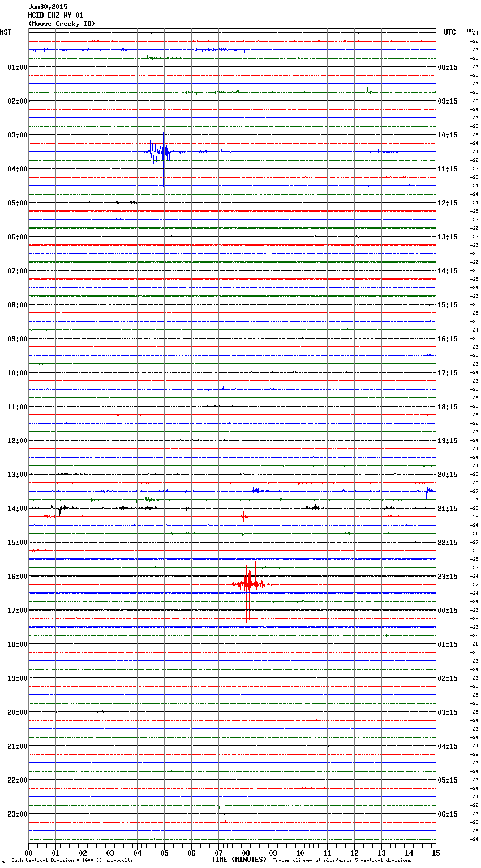The width and height of the screenshot is (481, 868).
Task: Select the 02:00 MST time label
Action: [18, 101]
